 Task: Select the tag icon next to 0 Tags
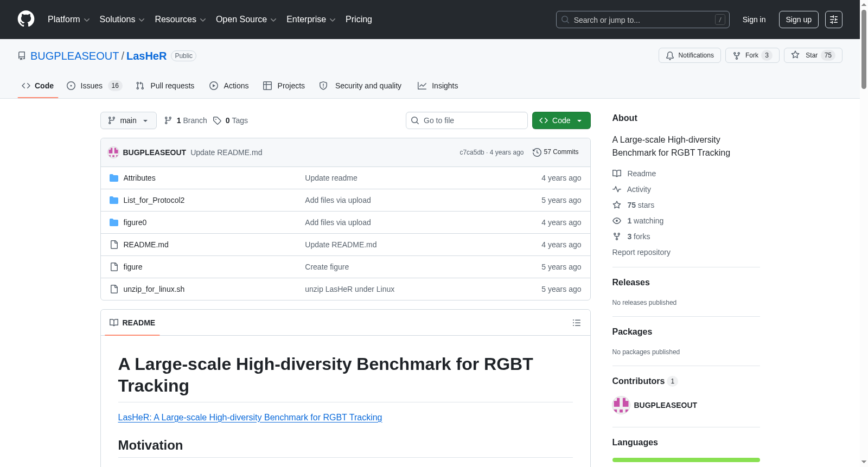pyautogui.click(x=217, y=120)
